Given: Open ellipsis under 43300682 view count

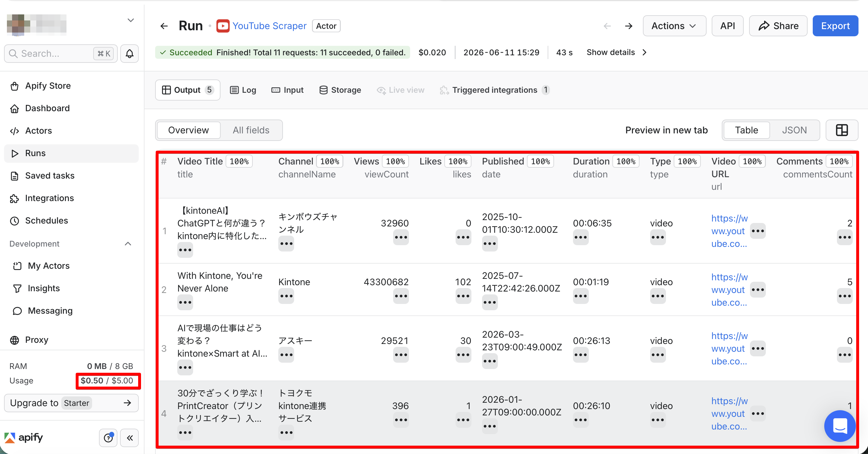Looking at the screenshot, I should 401,296.
